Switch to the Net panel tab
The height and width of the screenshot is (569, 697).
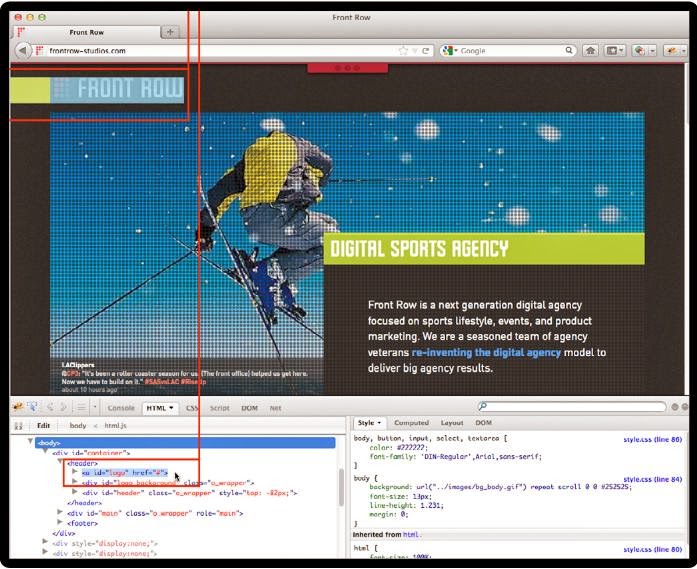[x=275, y=408]
